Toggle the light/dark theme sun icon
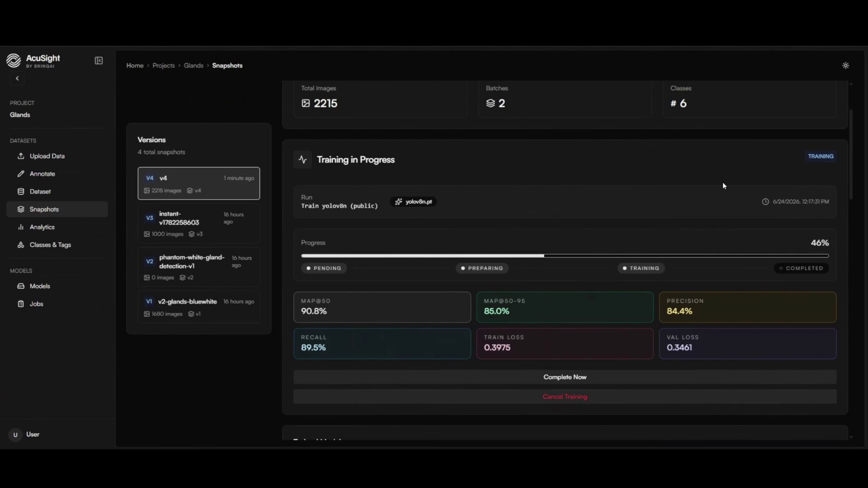Image resolution: width=868 pixels, height=488 pixels. coord(846,66)
